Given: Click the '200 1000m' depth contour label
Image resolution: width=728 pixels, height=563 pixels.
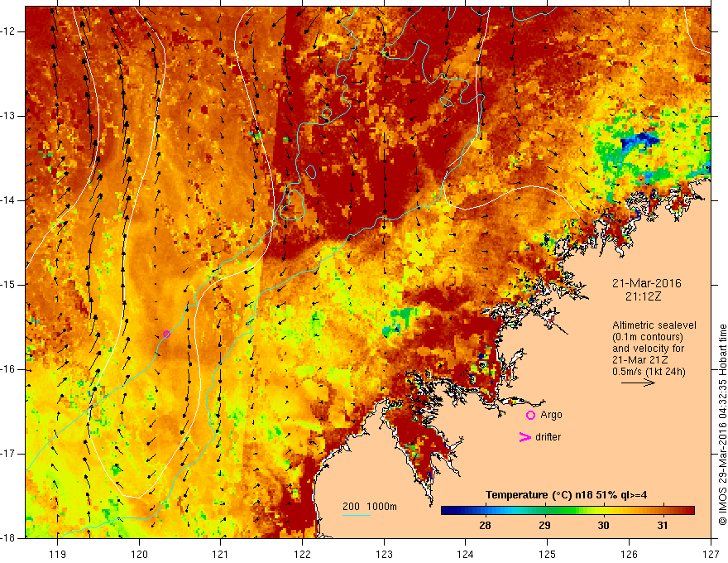Looking at the screenshot, I should click(370, 507).
